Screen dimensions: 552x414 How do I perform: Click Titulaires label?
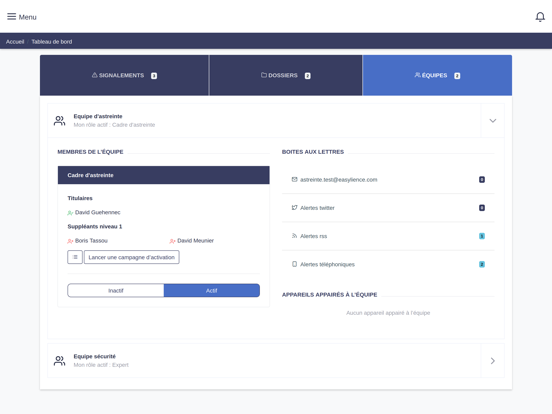(x=80, y=198)
